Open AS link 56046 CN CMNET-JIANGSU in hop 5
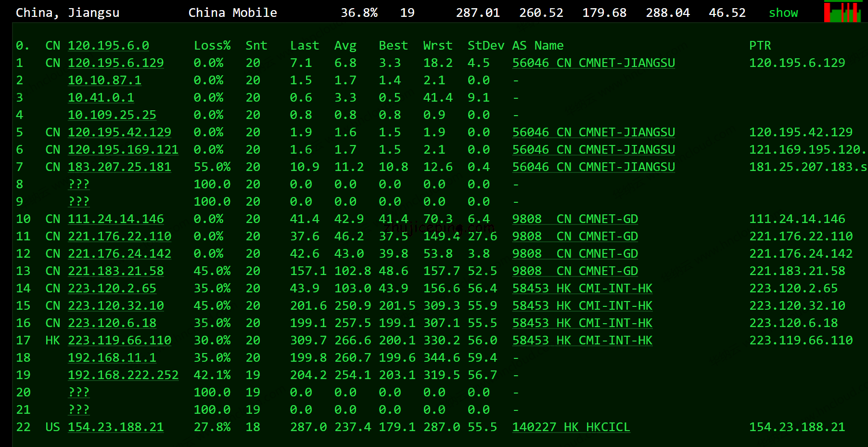This screenshot has height=447, width=868. [x=593, y=132]
